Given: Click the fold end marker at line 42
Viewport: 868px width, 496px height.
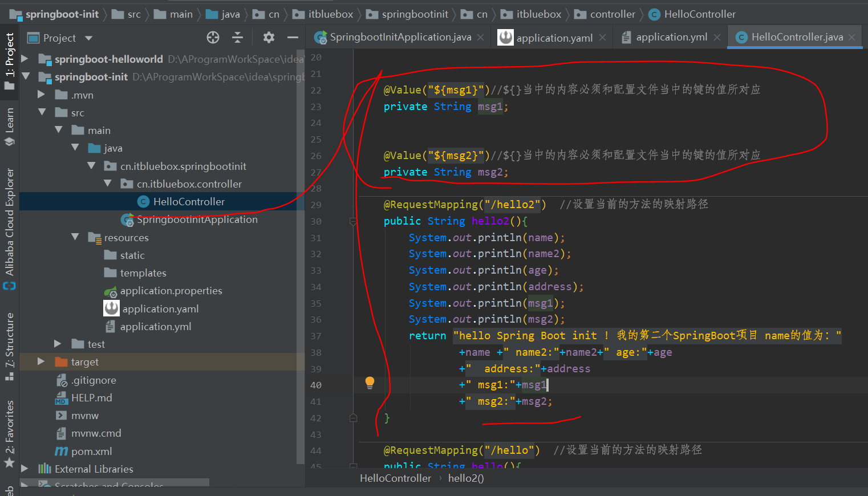Looking at the screenshot, I should [x=353, y=418].
